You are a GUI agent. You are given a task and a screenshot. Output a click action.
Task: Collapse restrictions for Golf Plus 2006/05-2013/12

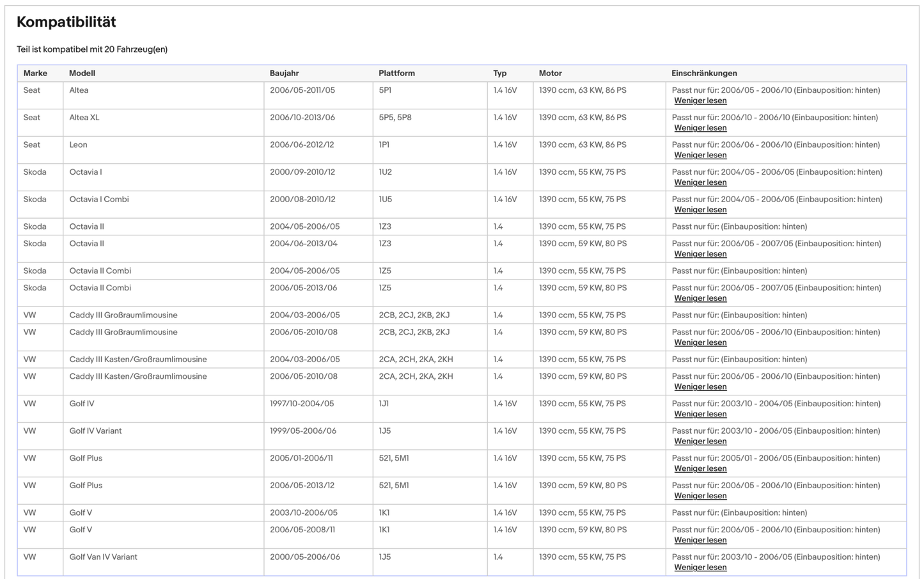pos(700,496)
